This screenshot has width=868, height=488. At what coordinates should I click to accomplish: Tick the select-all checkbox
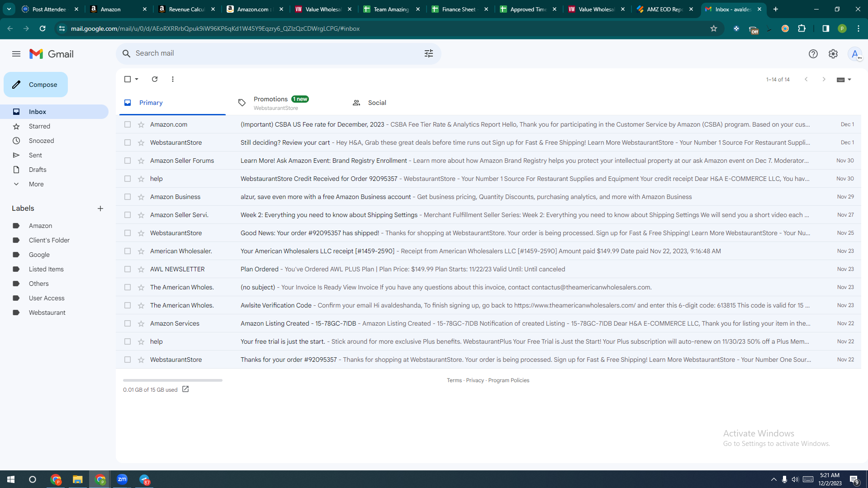[128, 79]
